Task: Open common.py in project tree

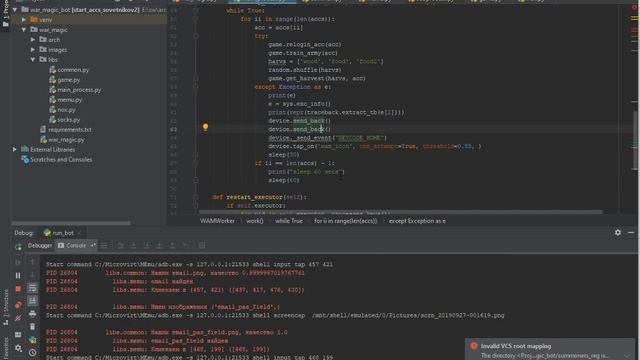Action: [x=69, y=70]
